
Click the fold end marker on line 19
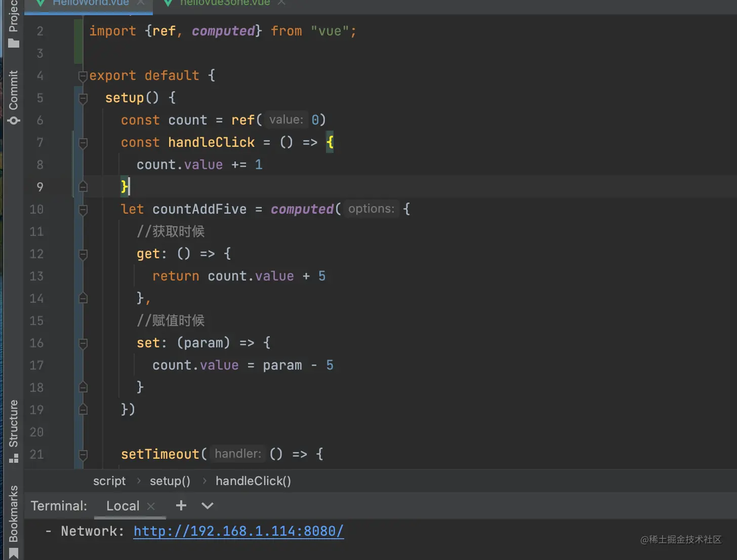(83, 410)
